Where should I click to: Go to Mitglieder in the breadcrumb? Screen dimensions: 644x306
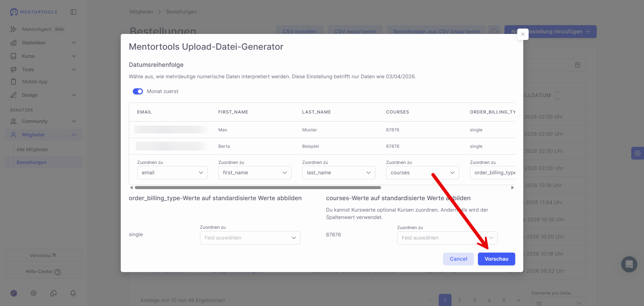click(x=142, y=12)
